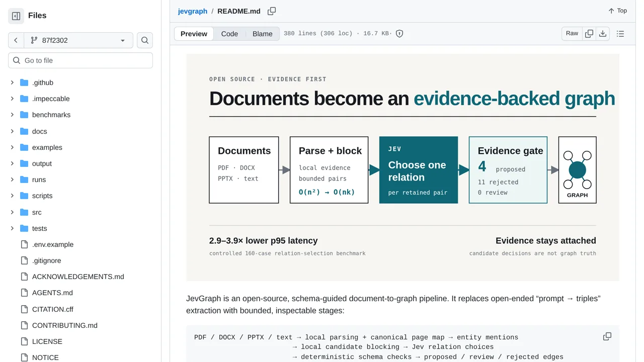
Task: Open the docs folder name
Action: (x=40, y=131)
